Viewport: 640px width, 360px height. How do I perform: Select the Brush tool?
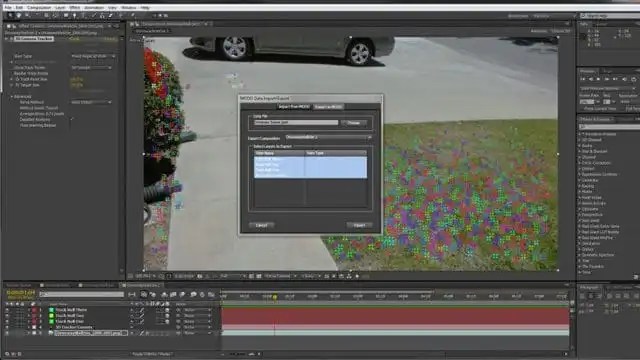coord(93,16)
